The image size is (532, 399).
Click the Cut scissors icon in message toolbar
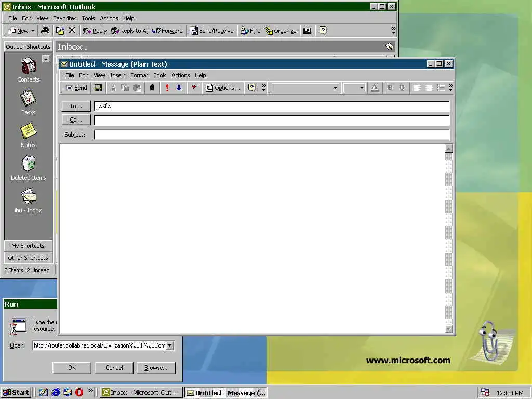(x=113, y=88)
